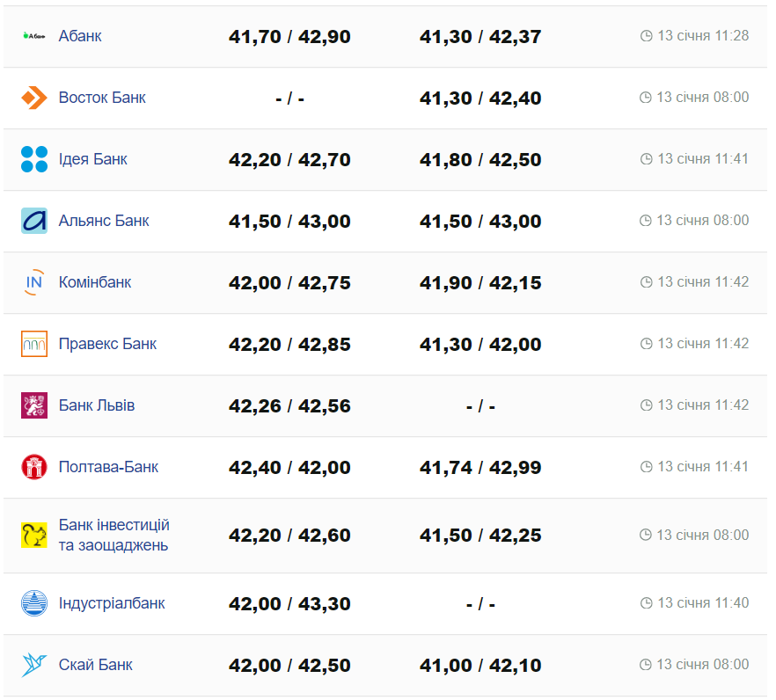776x700 pixels.
Task: Click the Альянс Банк logo icon
Action: coord(34,221)
